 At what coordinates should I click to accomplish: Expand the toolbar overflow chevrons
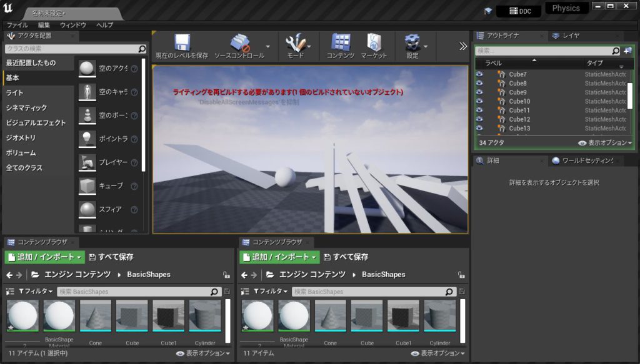click(x=463, y=46)
